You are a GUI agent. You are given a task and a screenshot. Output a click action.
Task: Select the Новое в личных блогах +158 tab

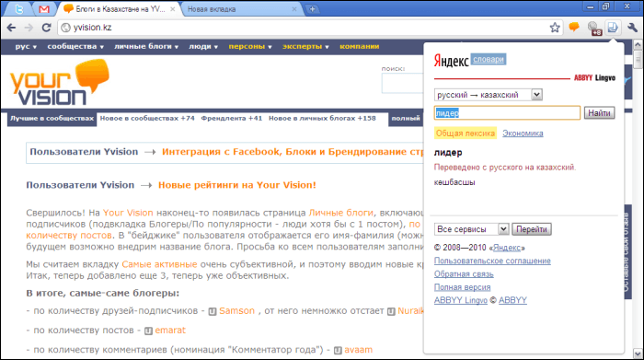tap(322, 119)
